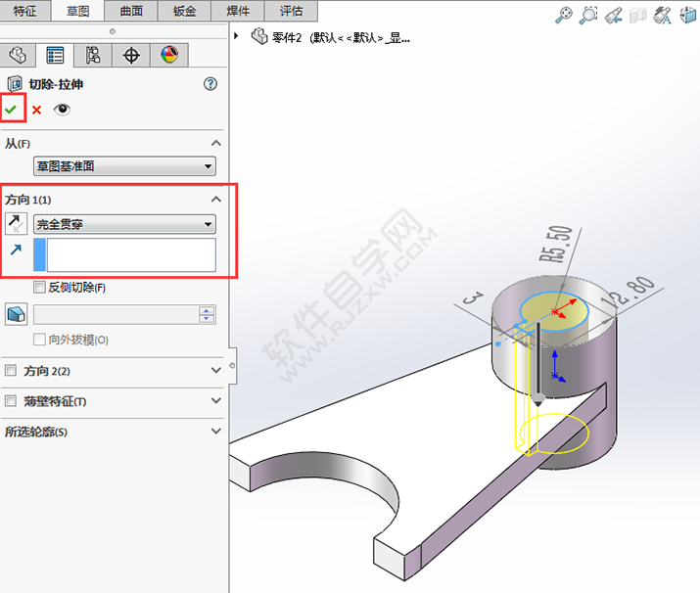Screen dimensions: 700x593
Task: Click the draft angle input field
Action: pos(117,315)
